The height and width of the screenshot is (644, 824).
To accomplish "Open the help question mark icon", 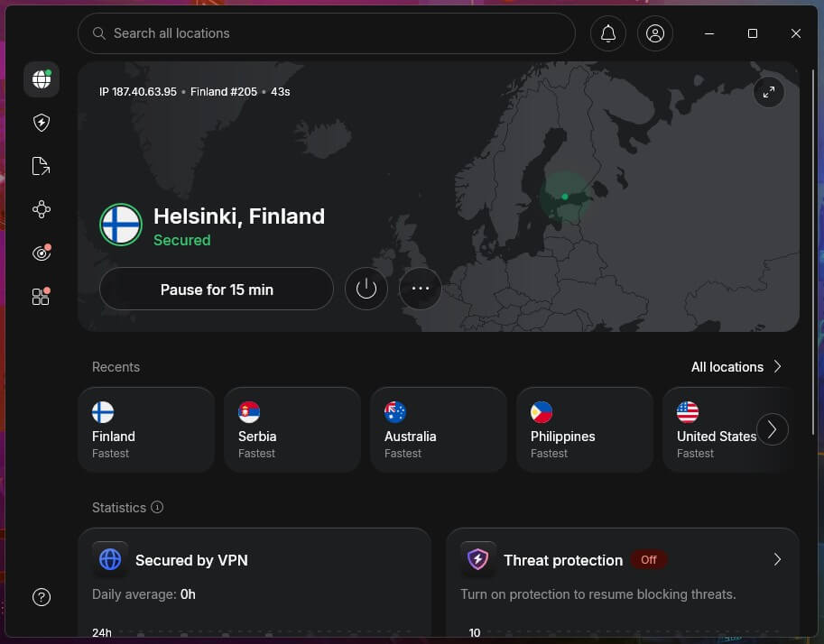I will click(x=41, y=597).
